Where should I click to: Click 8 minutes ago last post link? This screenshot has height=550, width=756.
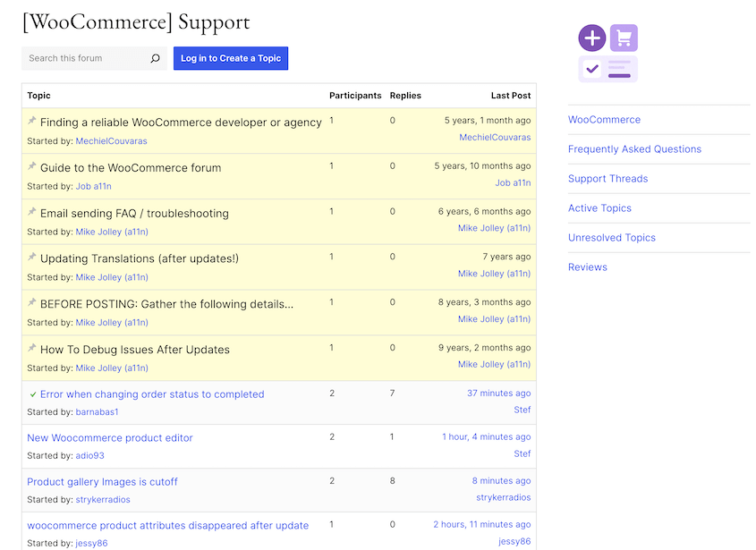[501, 480]
